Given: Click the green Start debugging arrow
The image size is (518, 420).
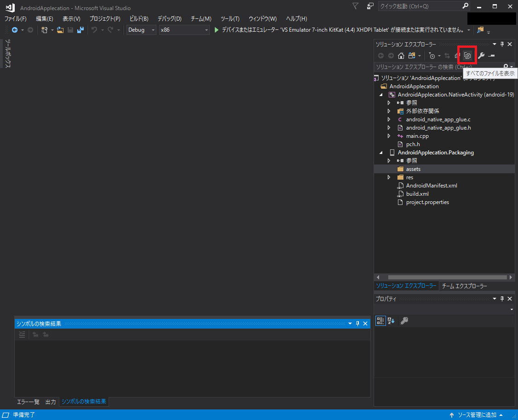Looking at the screenshot, I should click(x=217, y=30).
